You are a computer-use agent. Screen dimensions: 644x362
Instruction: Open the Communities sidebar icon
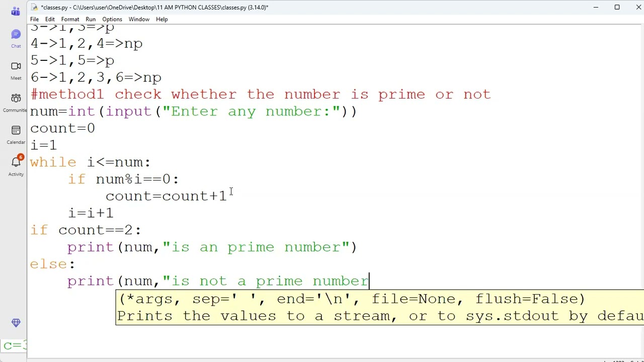16,102
